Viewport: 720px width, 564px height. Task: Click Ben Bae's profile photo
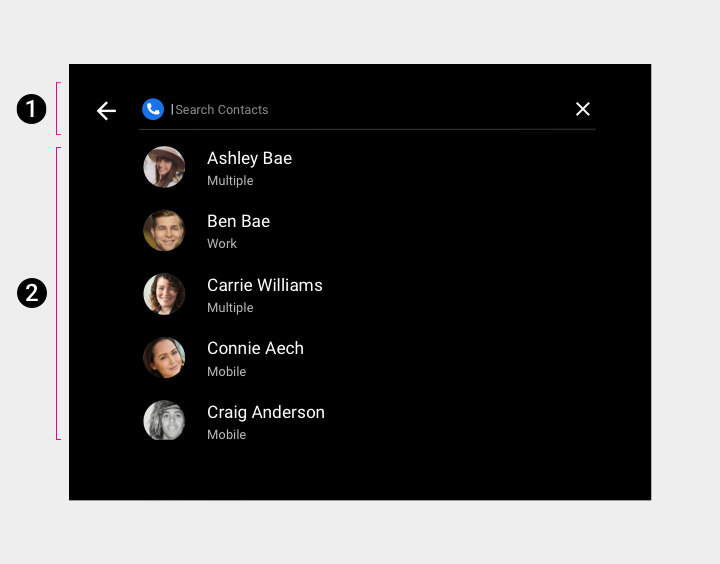click(164, 231)
